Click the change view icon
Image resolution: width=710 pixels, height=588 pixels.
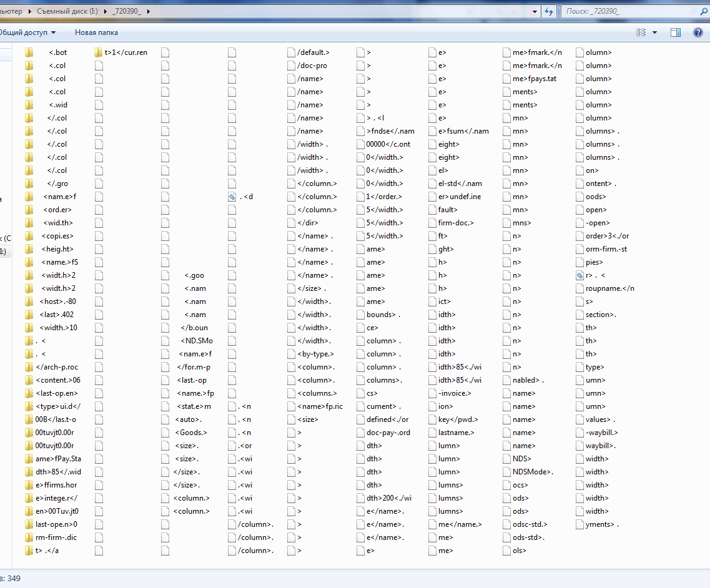[x=641, y=32]
